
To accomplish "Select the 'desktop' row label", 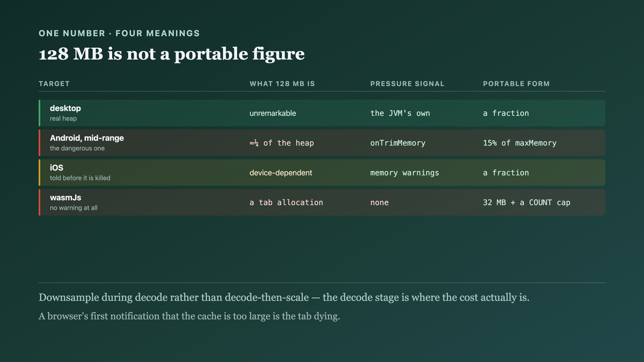I will (65, 108).
